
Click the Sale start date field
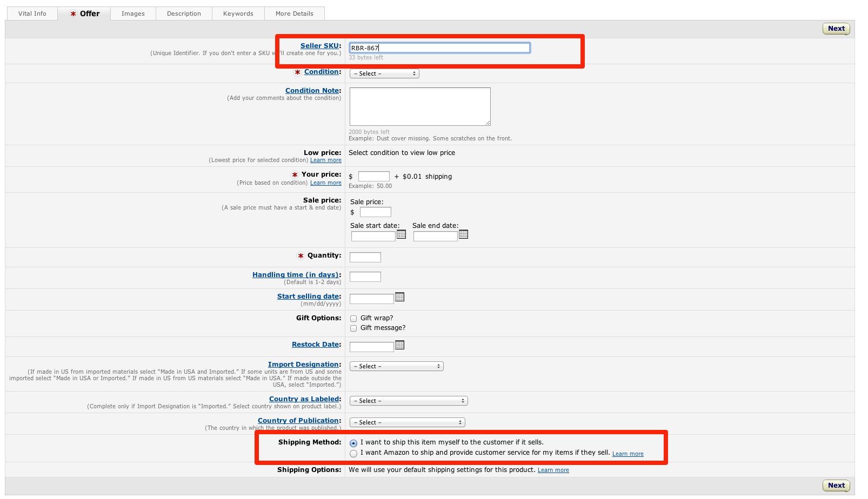tap(373, 237)
